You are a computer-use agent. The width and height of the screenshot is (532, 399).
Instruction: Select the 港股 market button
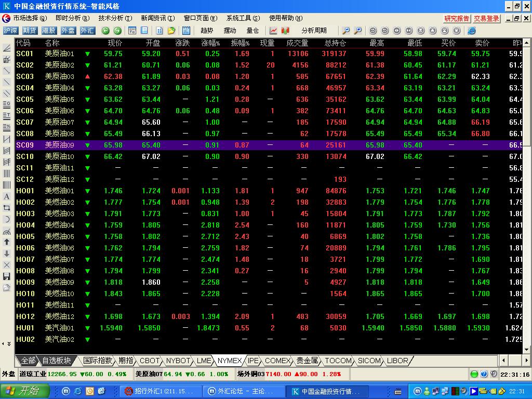(x=49, y=31)
